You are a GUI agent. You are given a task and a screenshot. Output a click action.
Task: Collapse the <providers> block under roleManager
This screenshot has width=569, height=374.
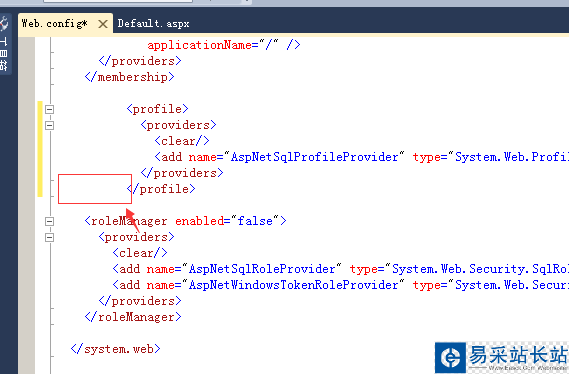coord(50,237)
